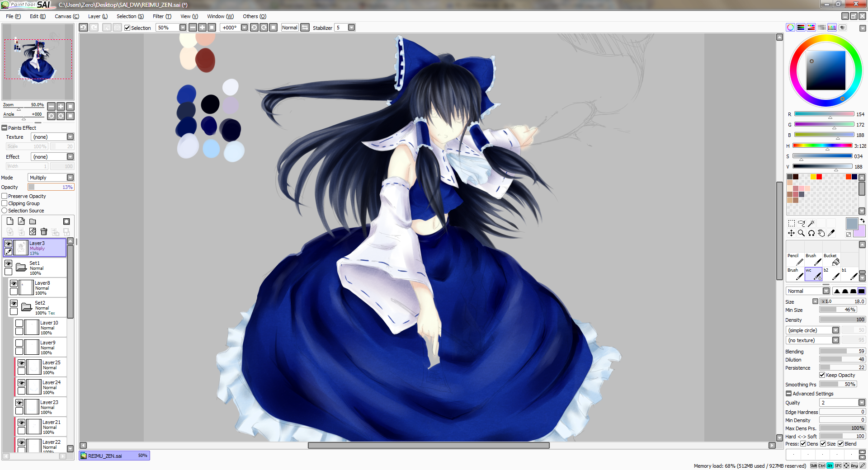This screenshot has height=470, width=868.
Task: Expand the simple circle brush shape dropdown
Action: (813, 330)
